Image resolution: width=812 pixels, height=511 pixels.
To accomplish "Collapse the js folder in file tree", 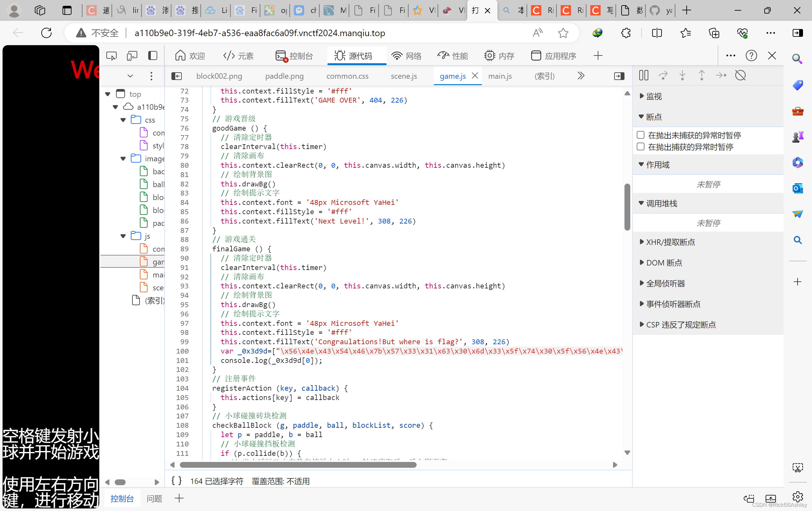I will tap(123, 236).
